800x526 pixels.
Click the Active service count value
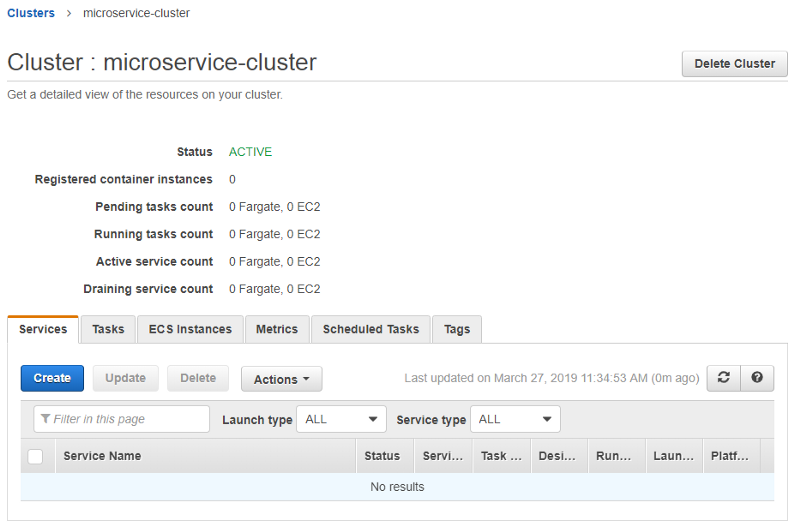pyautogui.click(x=274, y=262)
